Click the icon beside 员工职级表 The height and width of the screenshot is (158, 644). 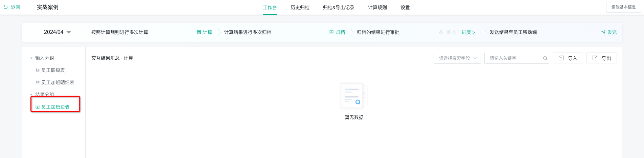(x=38, y=70)
